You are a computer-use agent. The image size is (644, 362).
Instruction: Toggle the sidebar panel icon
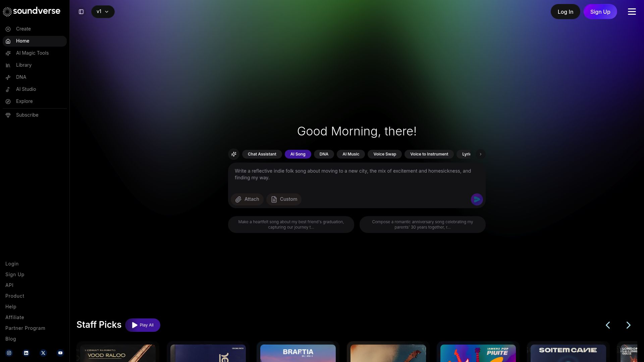(x=81, y=12)
